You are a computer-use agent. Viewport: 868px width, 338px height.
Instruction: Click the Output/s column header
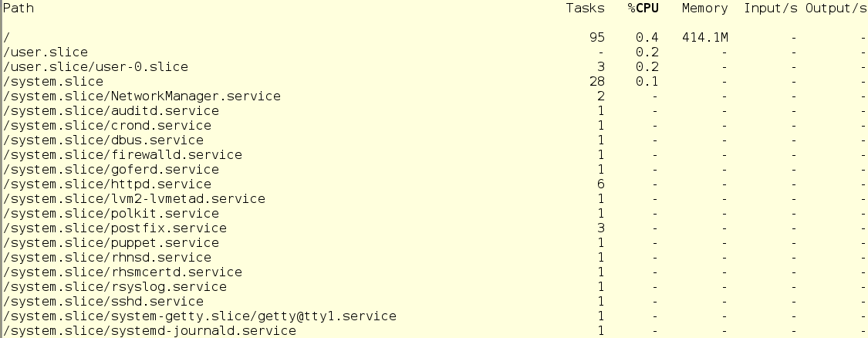click(836, 8)
